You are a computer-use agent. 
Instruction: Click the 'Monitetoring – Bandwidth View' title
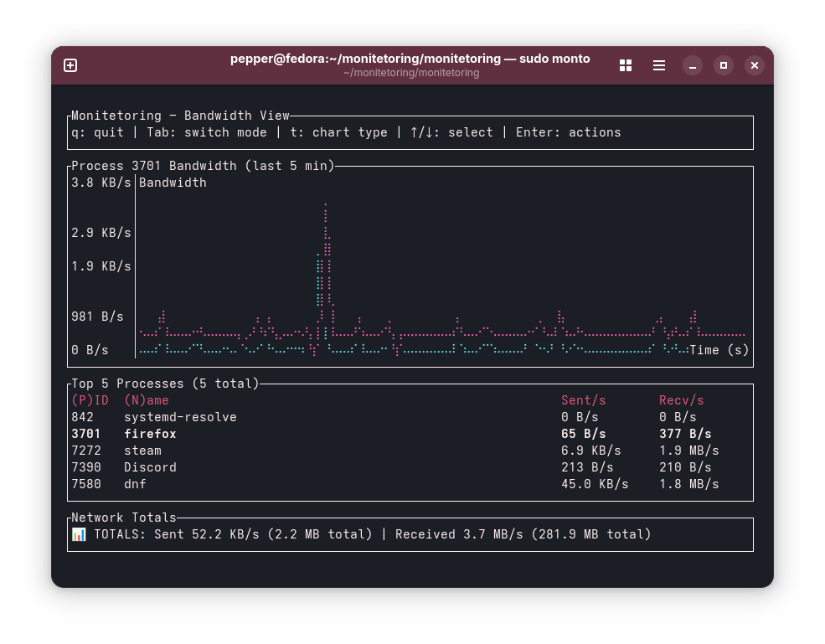coord(180,116)
